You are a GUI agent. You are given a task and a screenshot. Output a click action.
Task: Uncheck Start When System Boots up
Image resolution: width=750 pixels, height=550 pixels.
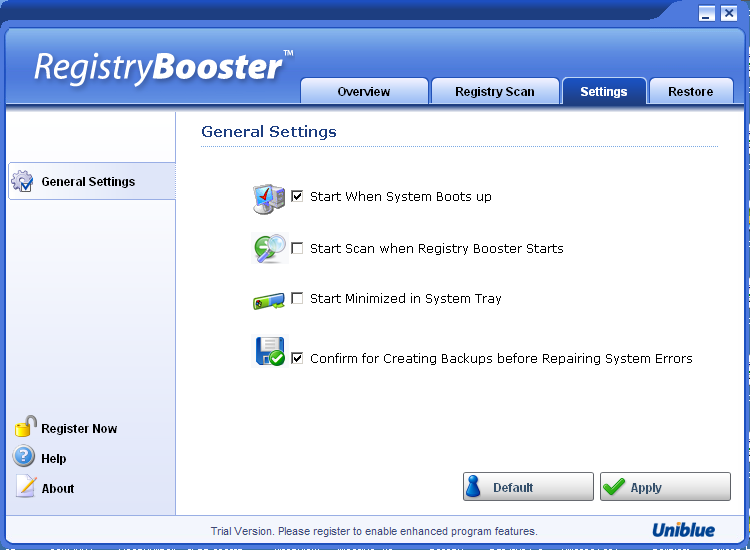(x=297, y=196)
